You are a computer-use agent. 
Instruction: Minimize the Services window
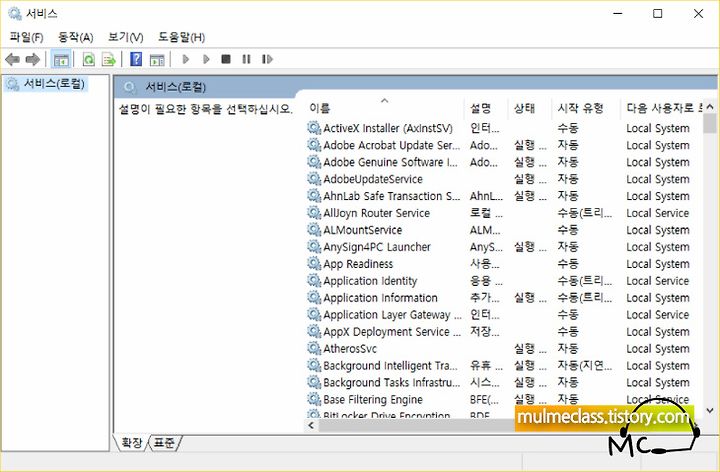coord(618,14)
